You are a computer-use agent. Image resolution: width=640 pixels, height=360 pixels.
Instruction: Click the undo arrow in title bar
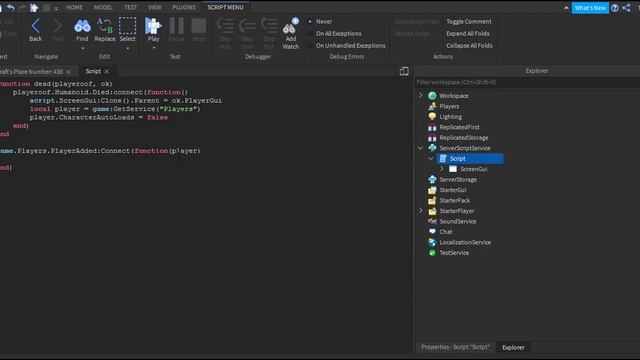point(11,7)
